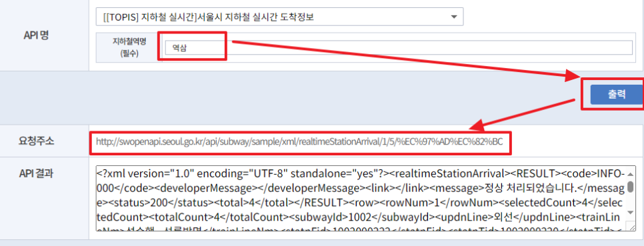Click the blue 출력 button

617,95
